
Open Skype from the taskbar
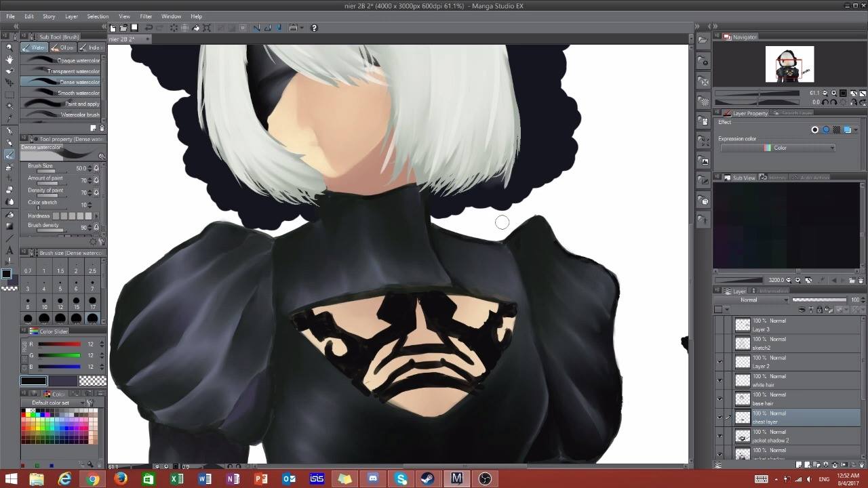coord(401,479)
